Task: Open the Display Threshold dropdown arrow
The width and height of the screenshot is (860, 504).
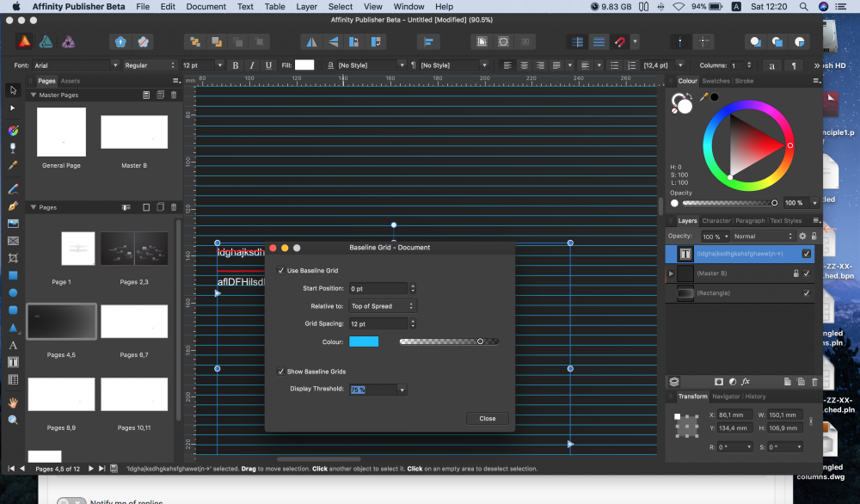Action: [x=402, y=390]
